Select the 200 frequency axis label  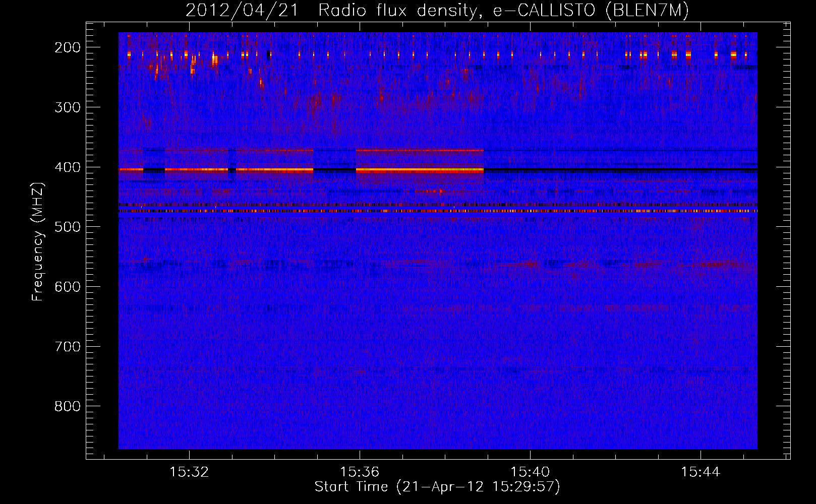[x=67, y=47]
